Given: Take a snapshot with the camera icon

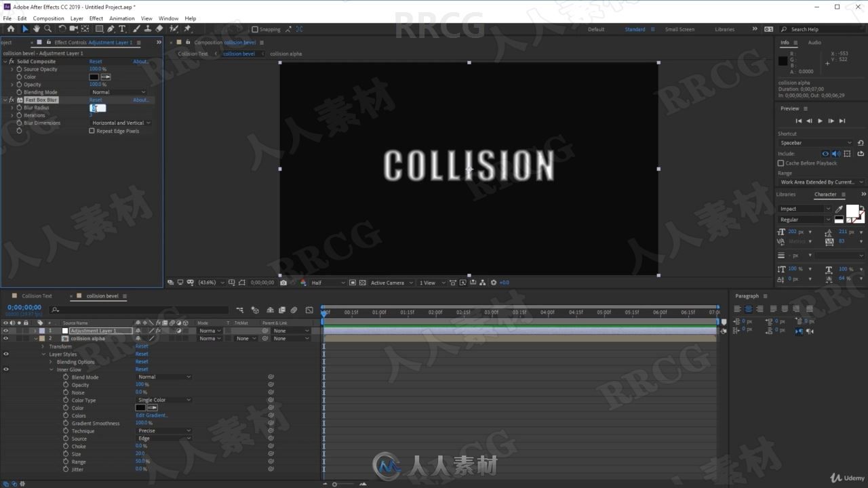Looking at the screenshot, I should click(283, 283).
